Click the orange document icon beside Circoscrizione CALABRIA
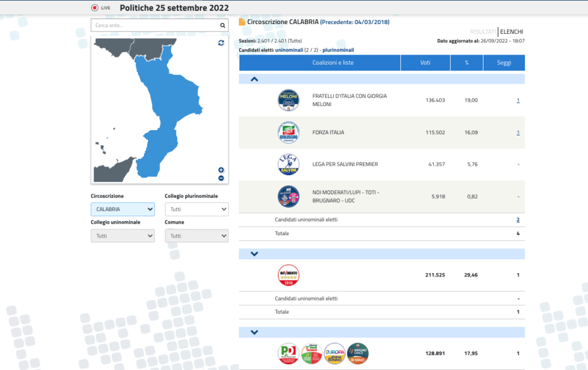Viewport: 588px width, 370px height. pos(242,22)
